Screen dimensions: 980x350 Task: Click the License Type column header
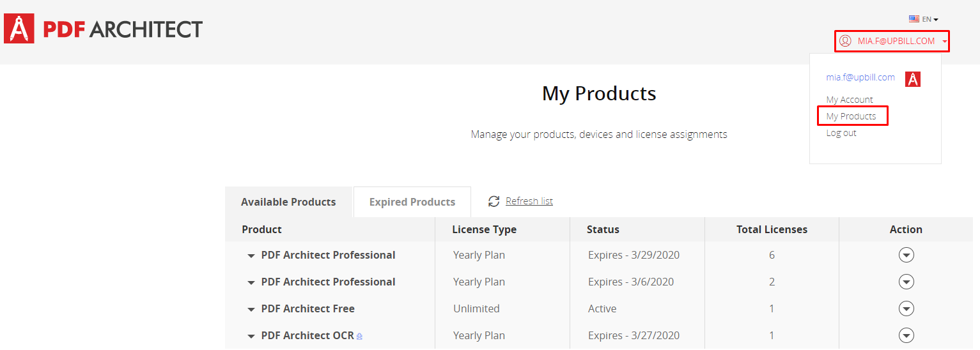point(484,229)
